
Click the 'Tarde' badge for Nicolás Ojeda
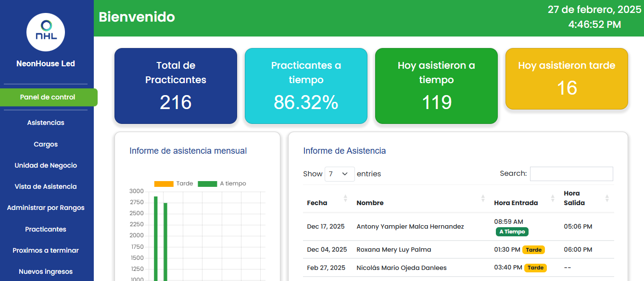coord(535,268)
